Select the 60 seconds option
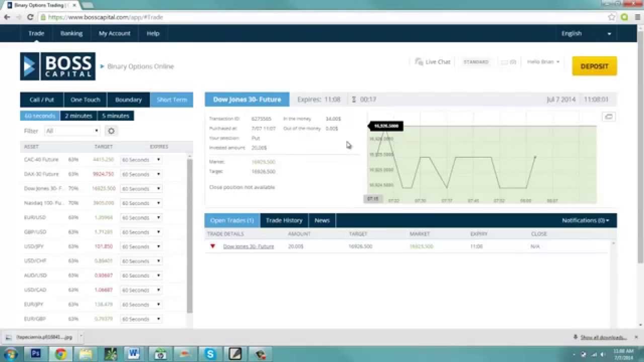This screenshot has width=644, height=362. (x=40, y=116)
